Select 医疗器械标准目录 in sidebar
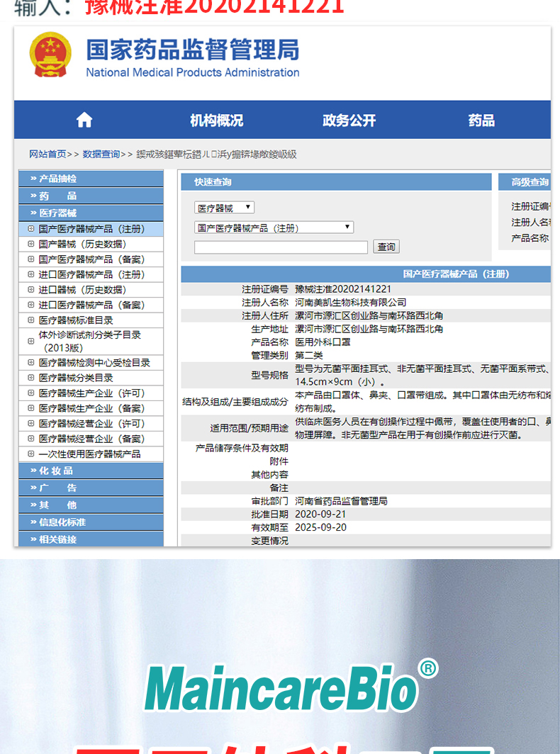 pyautogui.click(x=76, y=320)
